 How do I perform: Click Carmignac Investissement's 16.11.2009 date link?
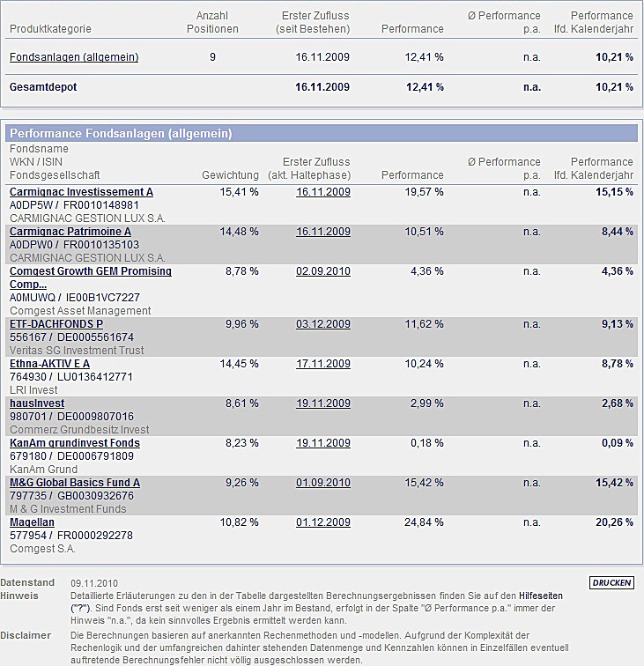click(x=322, y=192)
